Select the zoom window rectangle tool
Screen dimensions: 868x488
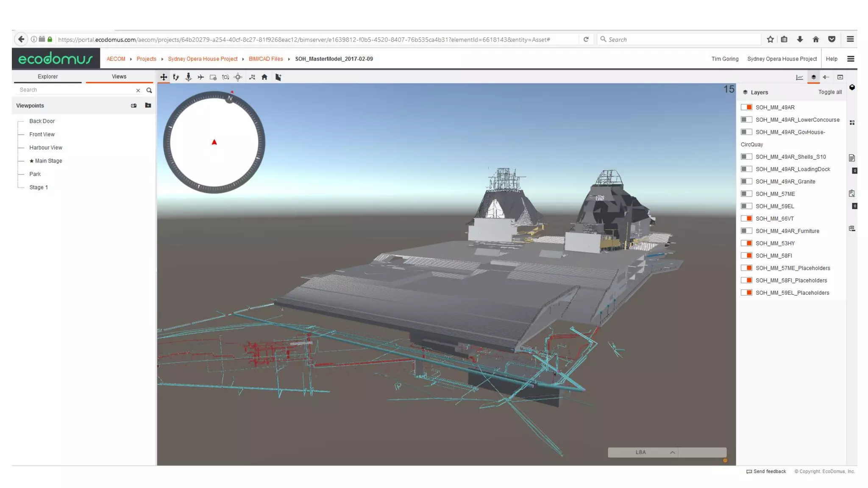213,77
